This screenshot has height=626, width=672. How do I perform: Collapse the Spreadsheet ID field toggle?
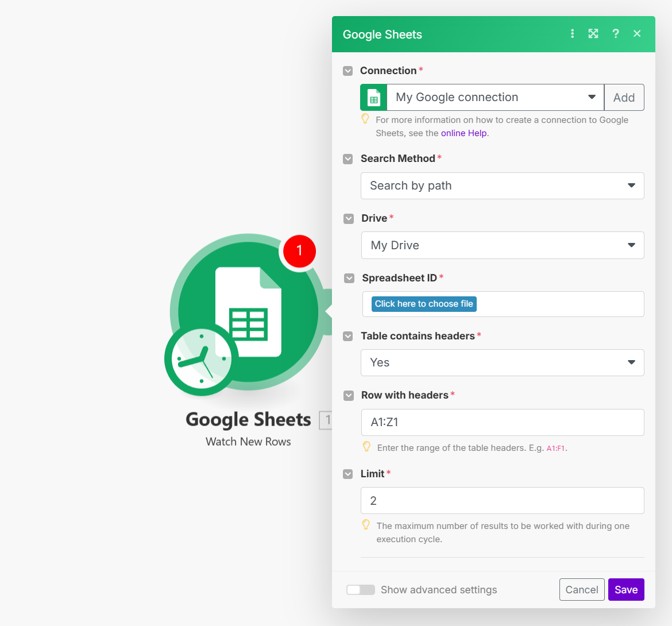(x=349, y=279)
